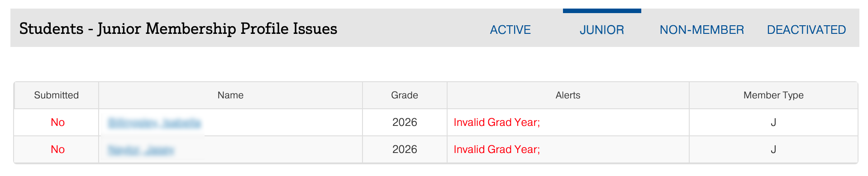Click the Alerts column header

(x=568, y=95)
